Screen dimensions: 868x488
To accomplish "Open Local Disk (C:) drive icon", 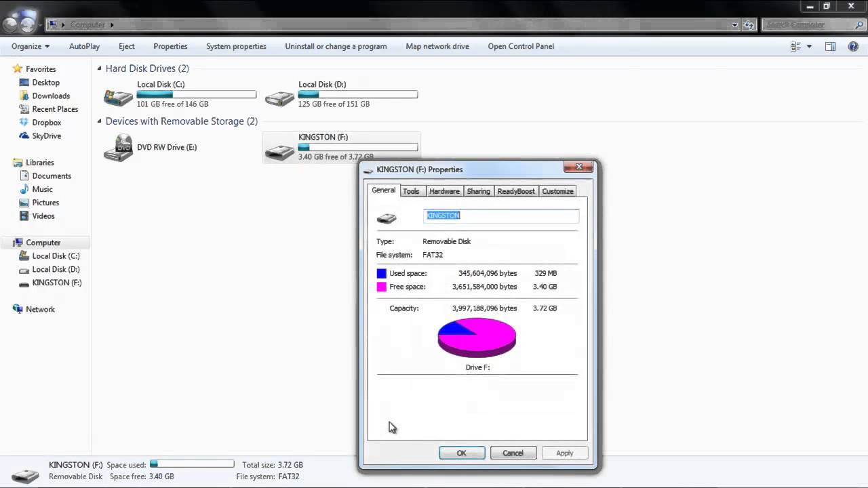I will (x=118, y=98).
